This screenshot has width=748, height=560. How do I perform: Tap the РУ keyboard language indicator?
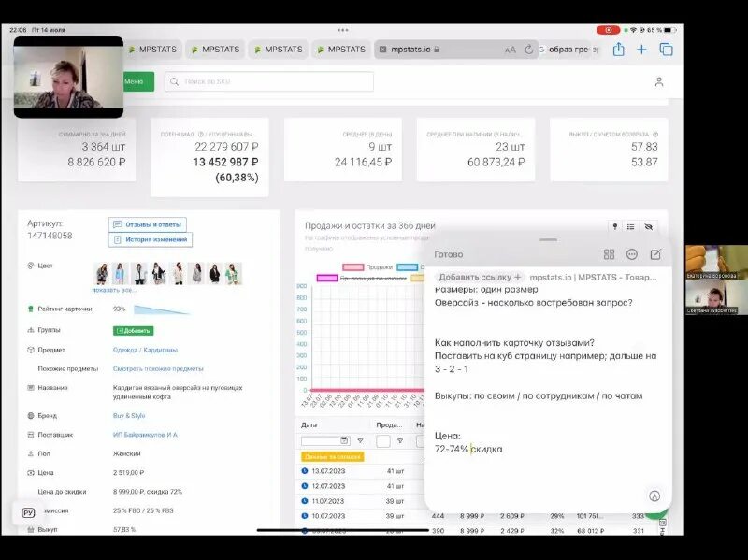coord(28,512)
